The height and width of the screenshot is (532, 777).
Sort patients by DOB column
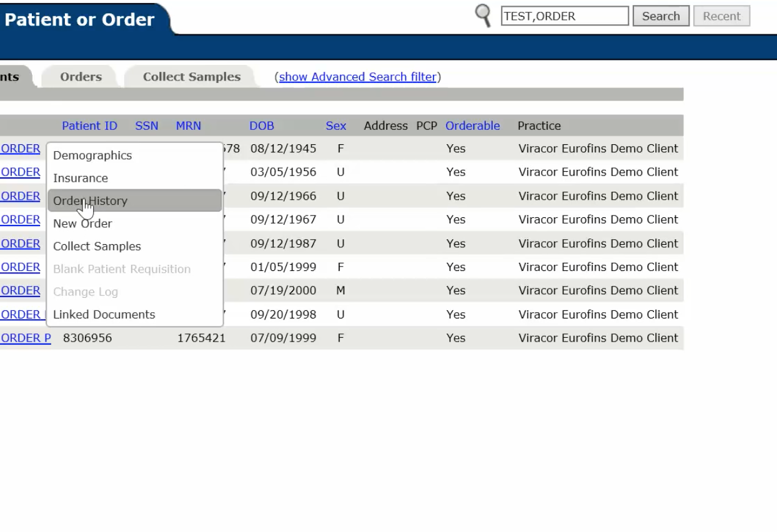pos(262,126)
